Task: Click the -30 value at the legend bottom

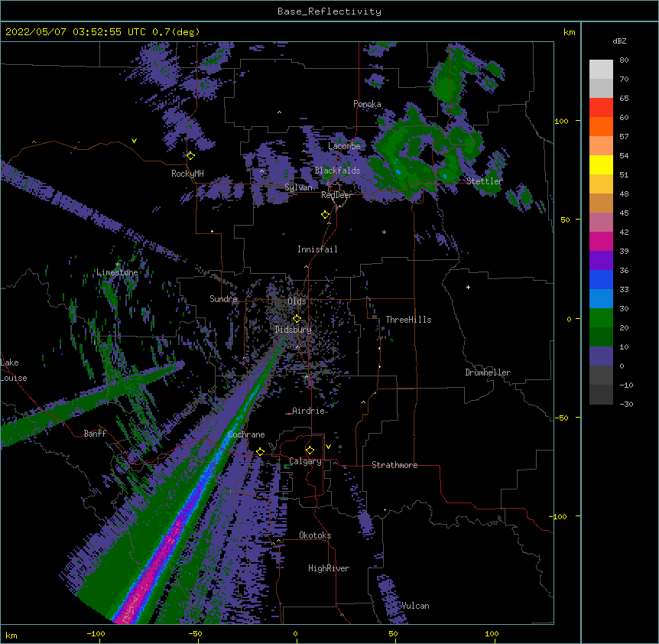Action: coord(626,405)
